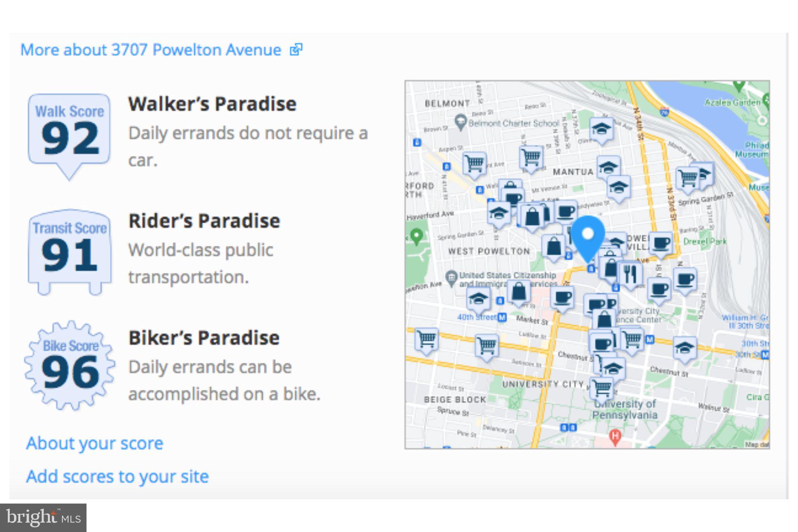Image resolution: width=798 pixels, height=532 pixels.
Task: Click Add scores to your site
Action: pos(117,476)
